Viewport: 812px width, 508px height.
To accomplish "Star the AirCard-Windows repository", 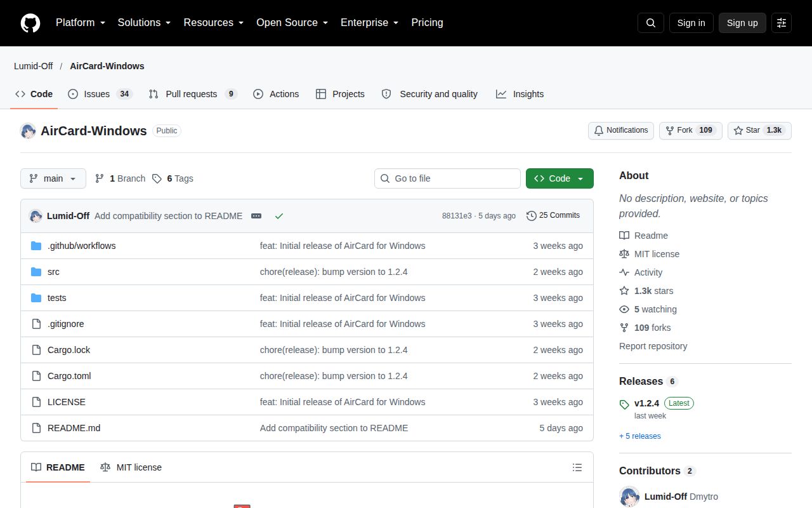I will pos(759,130).
